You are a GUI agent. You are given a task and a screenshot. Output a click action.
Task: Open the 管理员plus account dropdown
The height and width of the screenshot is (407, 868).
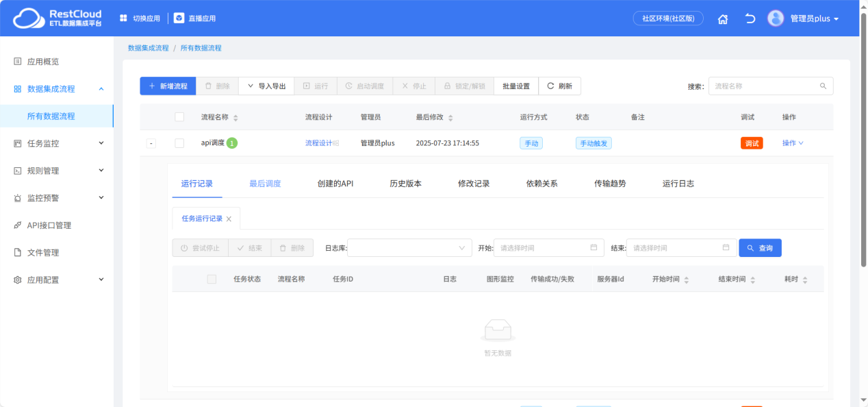816,18
